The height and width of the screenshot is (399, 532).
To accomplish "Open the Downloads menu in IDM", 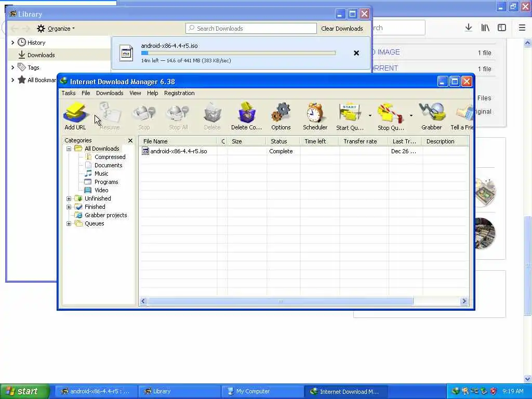I will coord(110,93).
